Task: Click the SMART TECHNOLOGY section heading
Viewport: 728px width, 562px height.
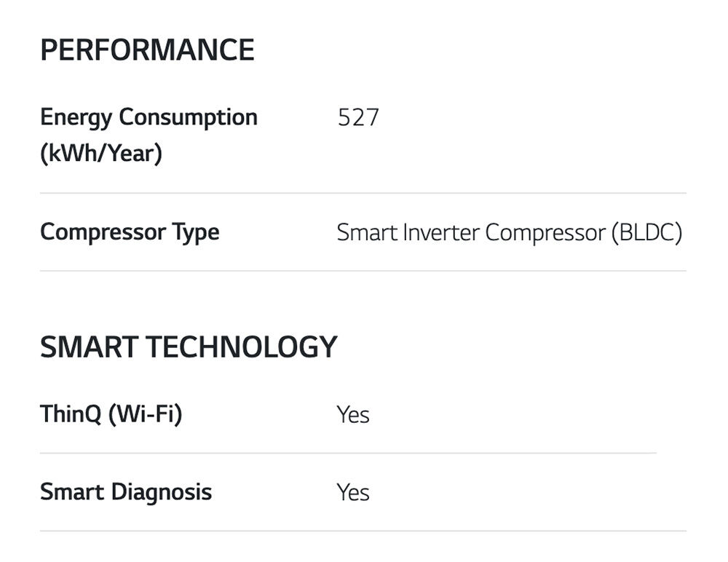Action: tap(189, 347)
